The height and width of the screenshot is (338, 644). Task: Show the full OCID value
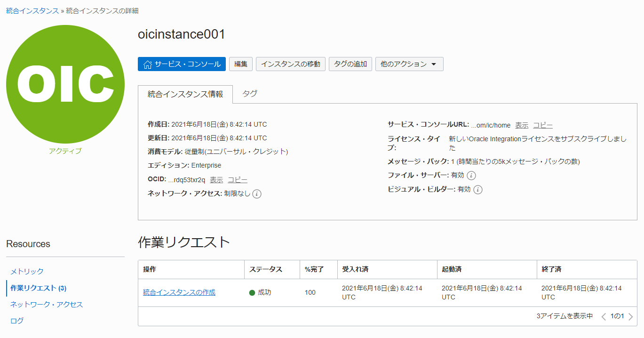[x=216, y=180]
